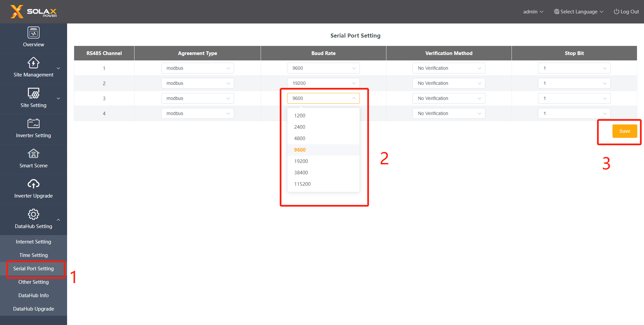Expand the admin account menu
This screenshot has height=325, width=644.
point(533,12)
